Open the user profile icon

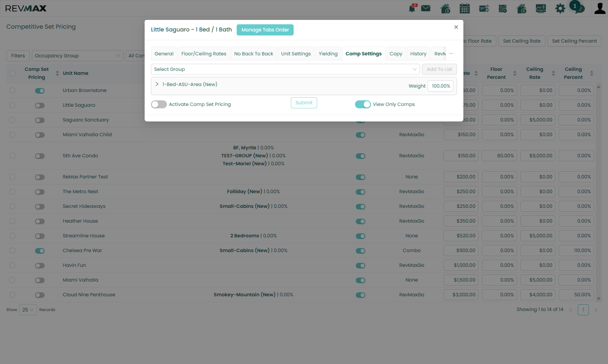600,8
